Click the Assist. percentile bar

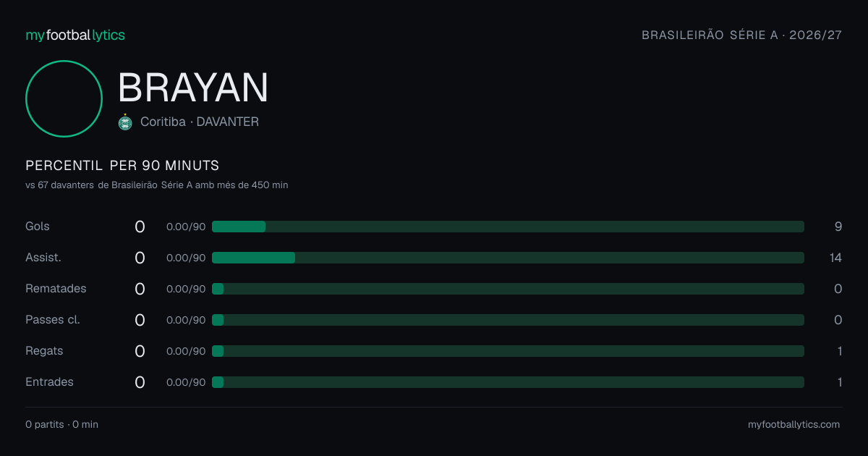point(508,258)
